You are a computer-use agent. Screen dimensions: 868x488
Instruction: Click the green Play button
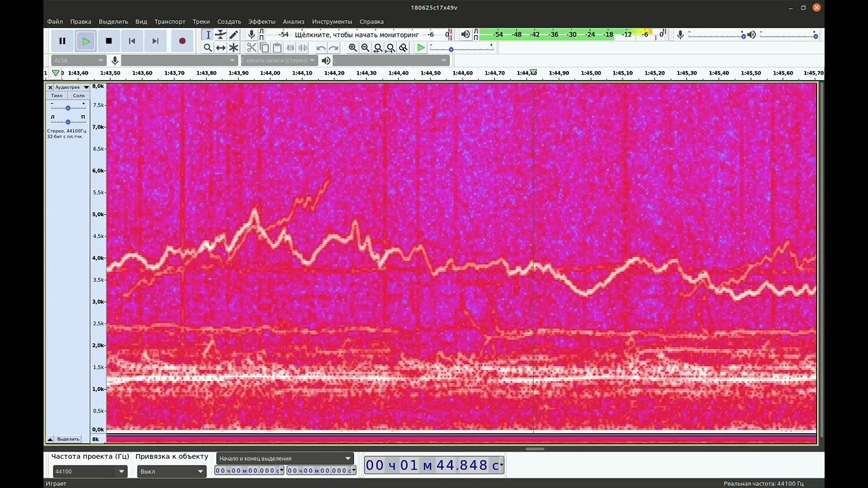(x=85, y=41)
